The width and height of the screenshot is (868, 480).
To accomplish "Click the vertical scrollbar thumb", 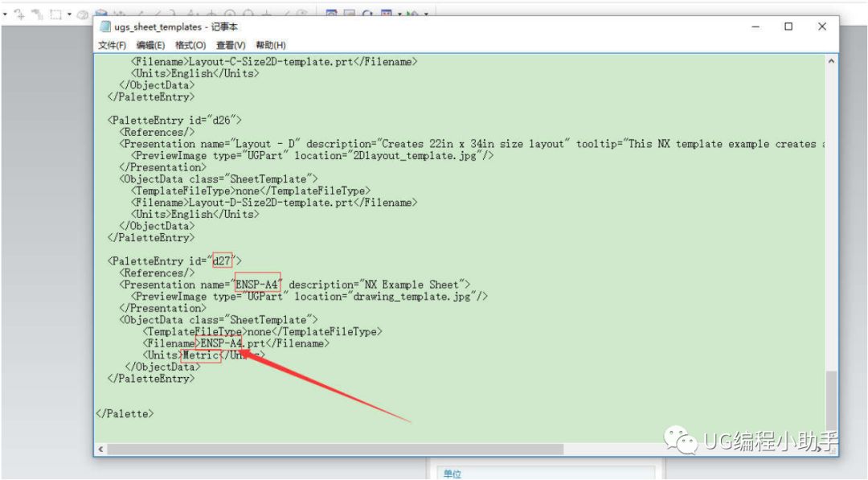I will pos(831,401).
